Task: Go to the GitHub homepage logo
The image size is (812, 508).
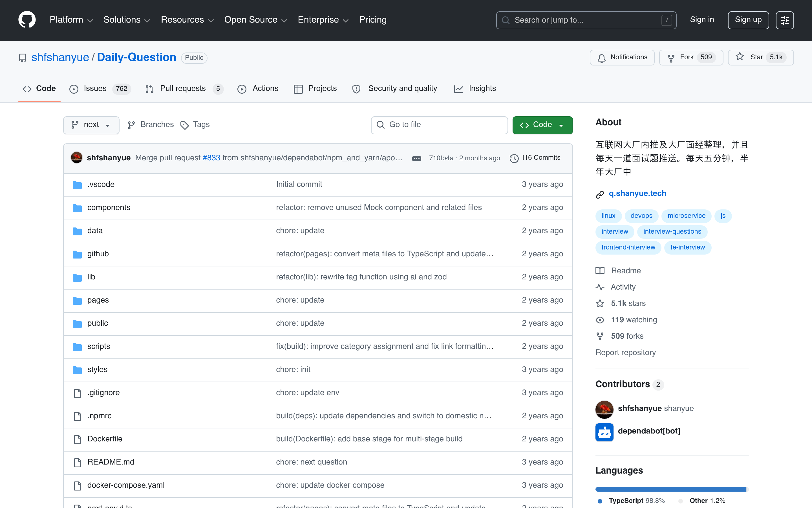Action: click(27, 20)
